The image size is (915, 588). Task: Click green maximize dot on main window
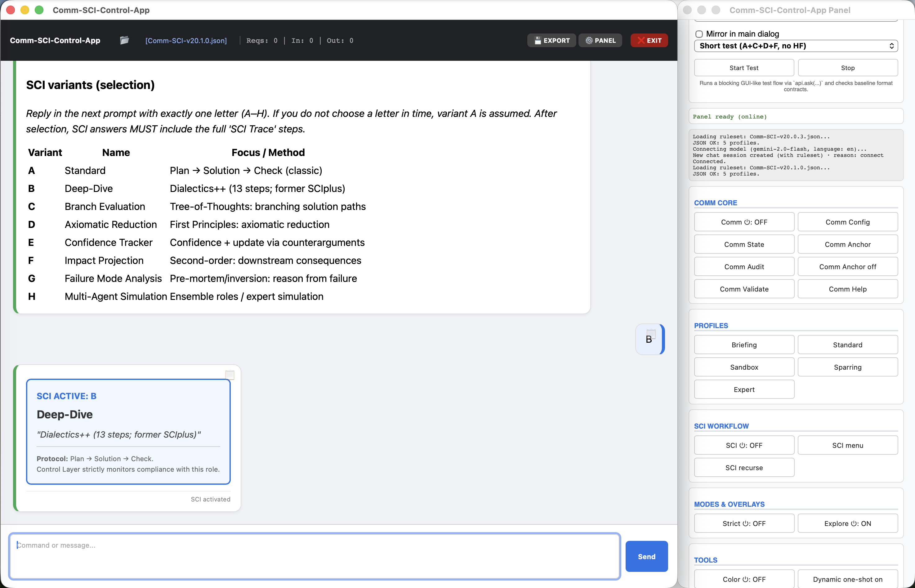pyautogui.click(x=39, y=10)
